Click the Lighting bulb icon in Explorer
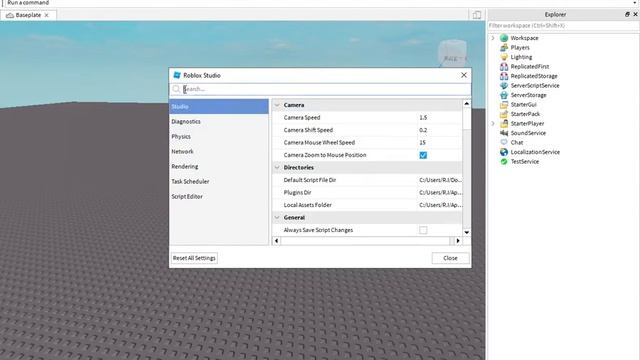This screenshot has width=640, height=360. pos(504,57)
